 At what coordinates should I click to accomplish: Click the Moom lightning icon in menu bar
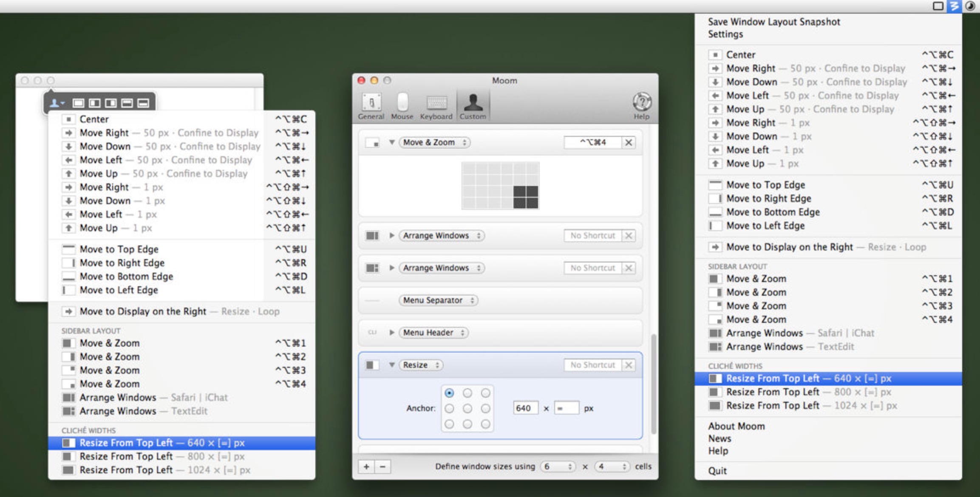point(954,6)
